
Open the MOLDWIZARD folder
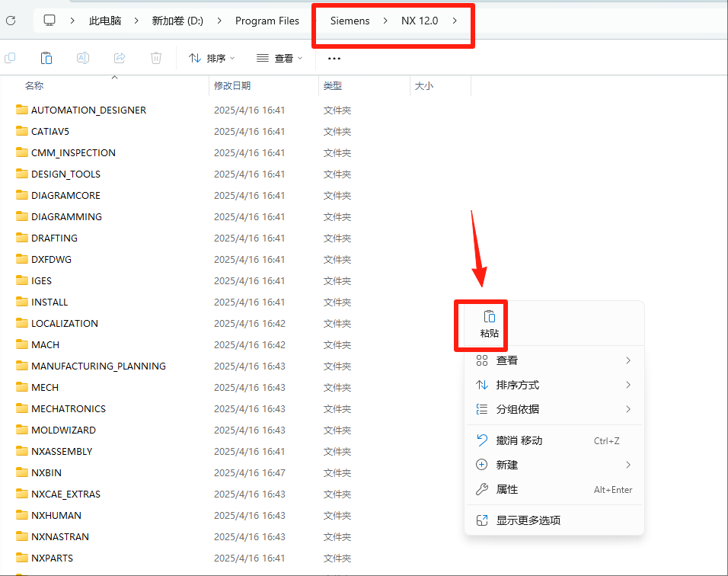(x=63, y=430)
